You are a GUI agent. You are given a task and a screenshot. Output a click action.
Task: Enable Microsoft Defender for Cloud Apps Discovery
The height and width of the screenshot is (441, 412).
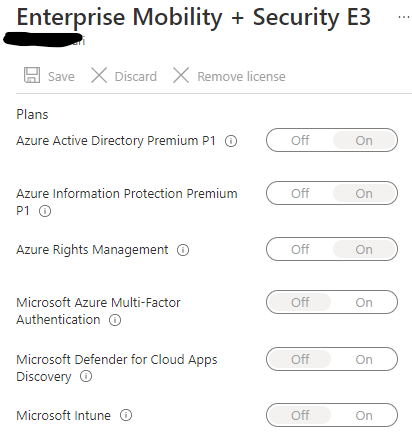click(x=364, y=359)
